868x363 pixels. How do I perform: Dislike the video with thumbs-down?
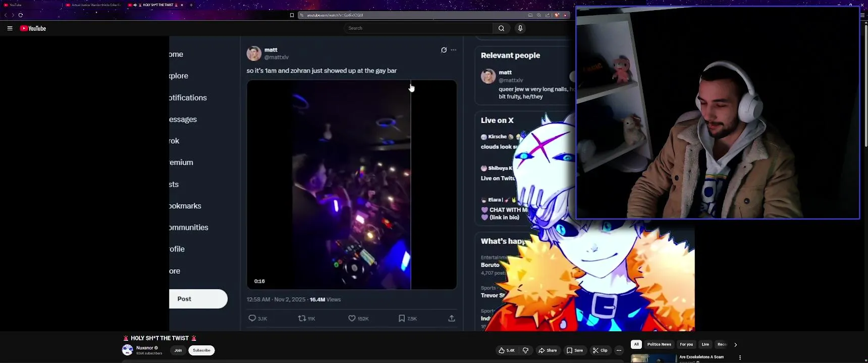click(525, 350)
